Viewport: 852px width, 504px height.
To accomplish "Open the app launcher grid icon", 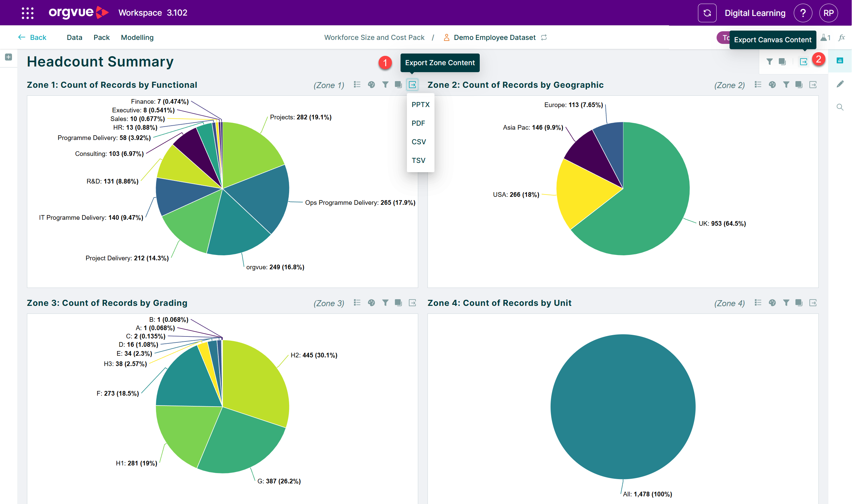I will click(x=28, y=13).
